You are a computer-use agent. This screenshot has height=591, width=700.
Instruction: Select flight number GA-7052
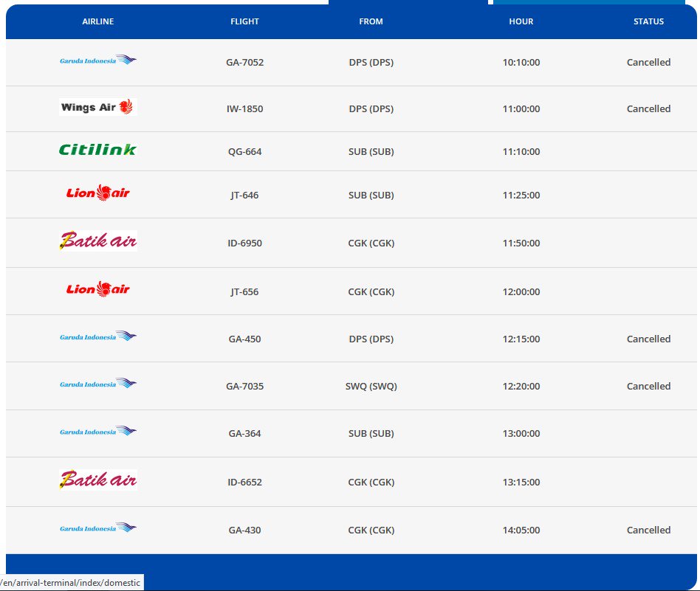tap(244, 63)
